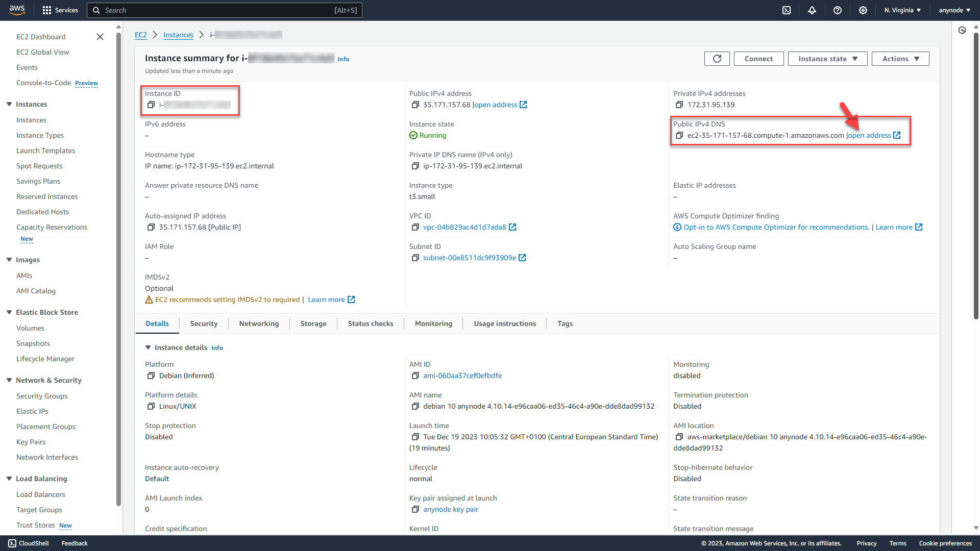Switch to the Storage tab

click(x=313, y=323)
